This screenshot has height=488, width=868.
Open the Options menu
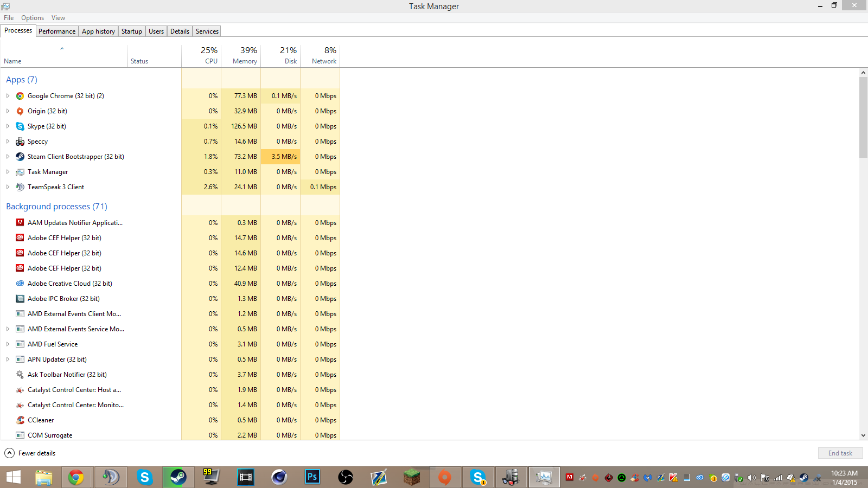point(33,18)
